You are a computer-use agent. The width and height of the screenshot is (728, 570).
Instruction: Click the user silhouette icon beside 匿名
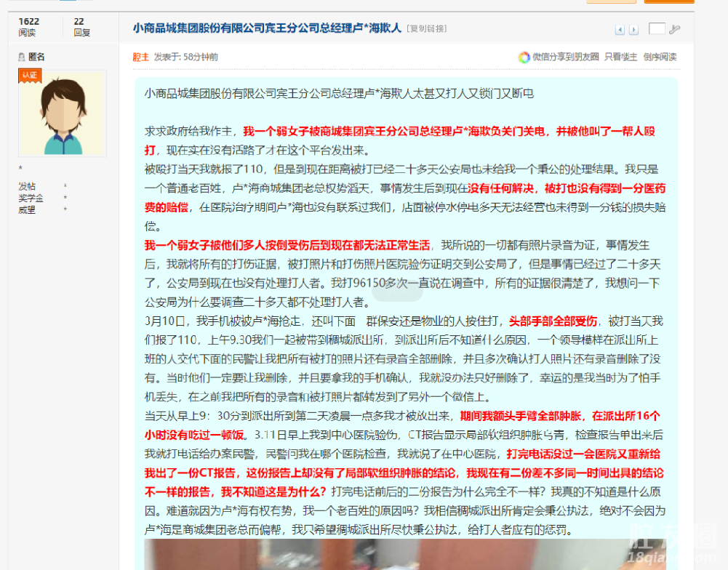(x=21, y=57)
